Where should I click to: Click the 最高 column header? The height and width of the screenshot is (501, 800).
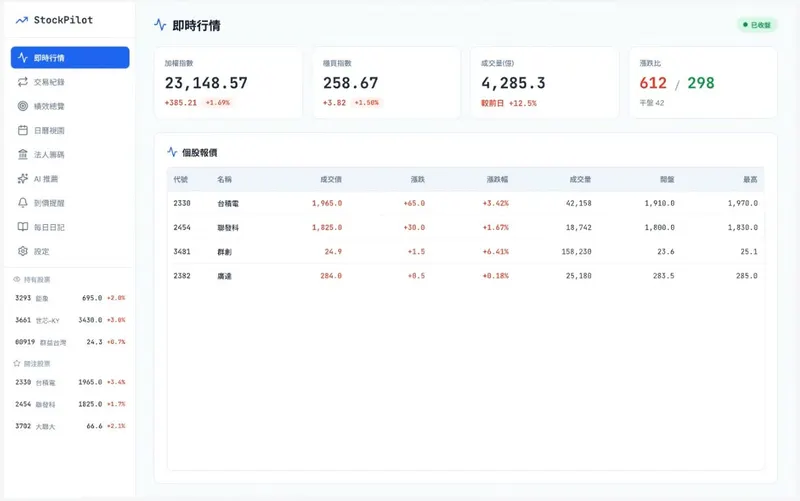click(751, 179)
